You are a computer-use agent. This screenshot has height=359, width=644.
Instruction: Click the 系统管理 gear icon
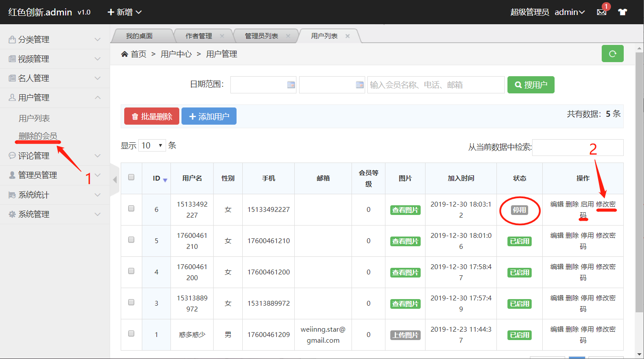(x=12, y=214)
